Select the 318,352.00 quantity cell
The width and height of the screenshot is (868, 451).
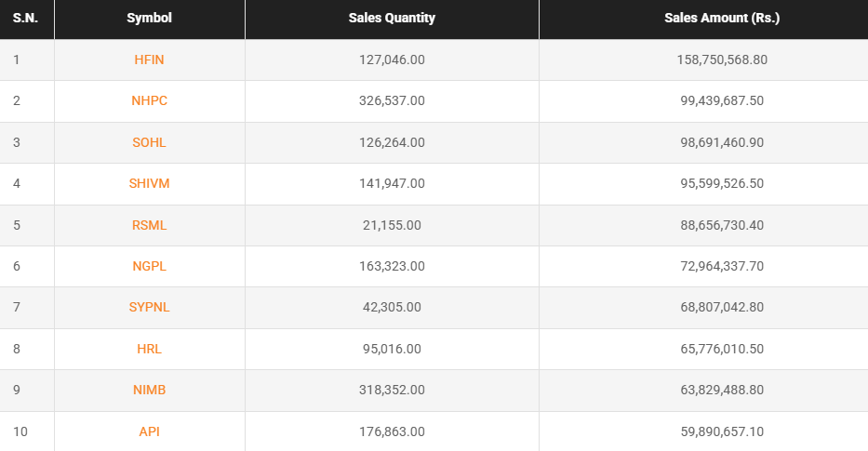click(392, 390)
